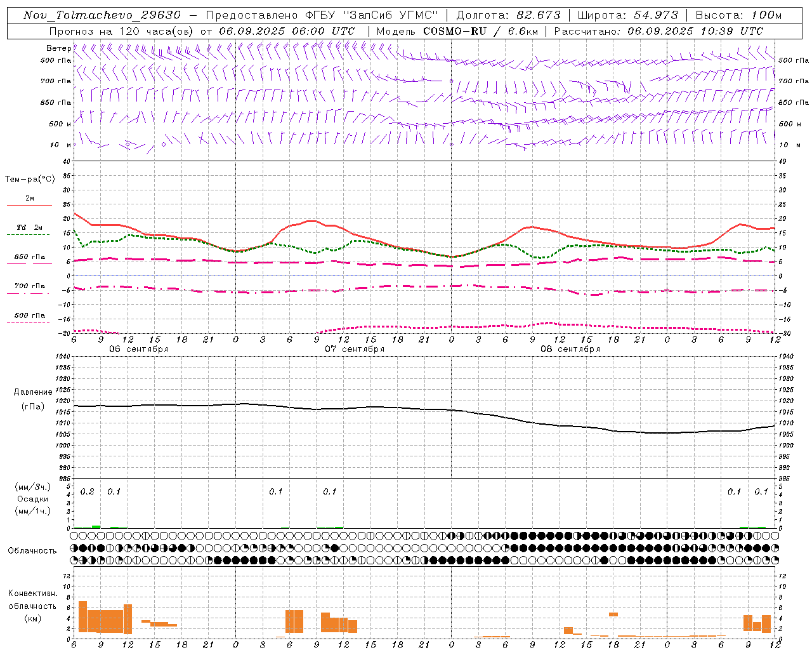Click the 700 гПа temperature legend label
Image resolution: width=812 pixels, height=650 pixels.
(x=30, y=286)
